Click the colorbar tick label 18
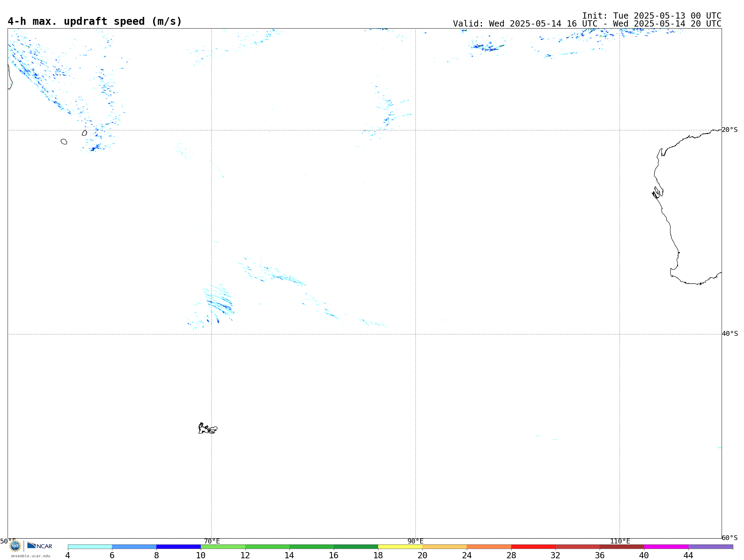Image resolution: width=744 pixels, height=560 pixels. coord(378,556)
